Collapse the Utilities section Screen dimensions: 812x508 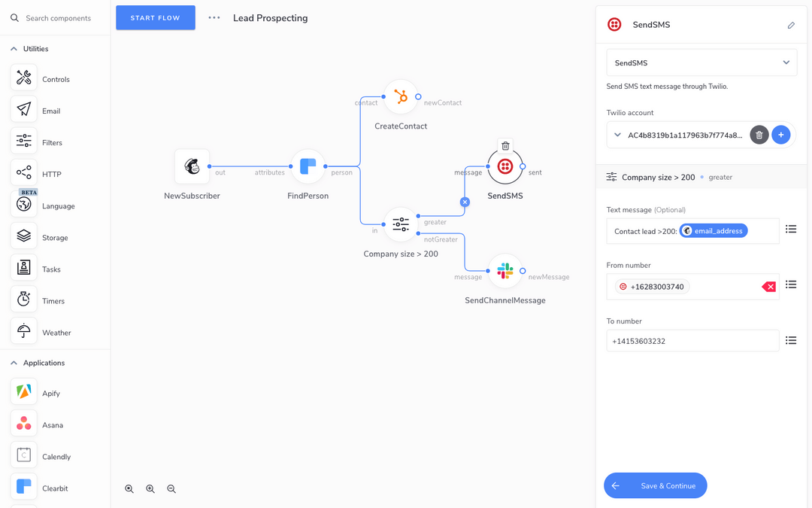tap(14, 48)
